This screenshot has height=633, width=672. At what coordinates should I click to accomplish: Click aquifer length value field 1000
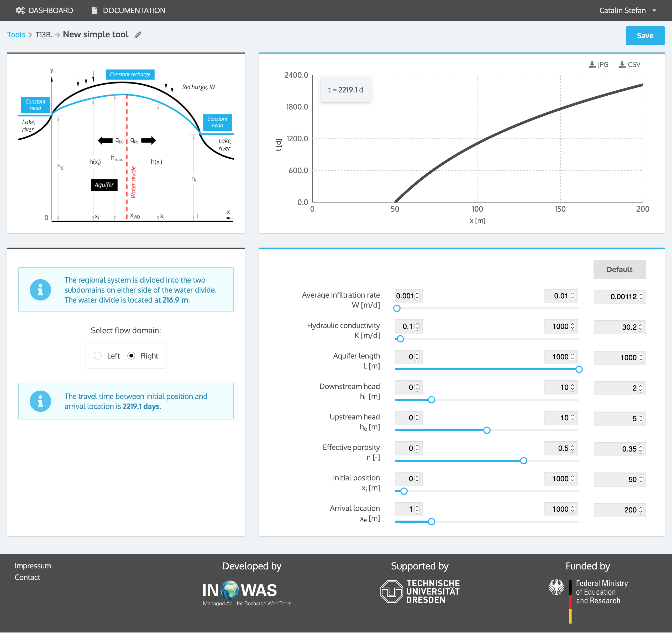coord(619,357)
